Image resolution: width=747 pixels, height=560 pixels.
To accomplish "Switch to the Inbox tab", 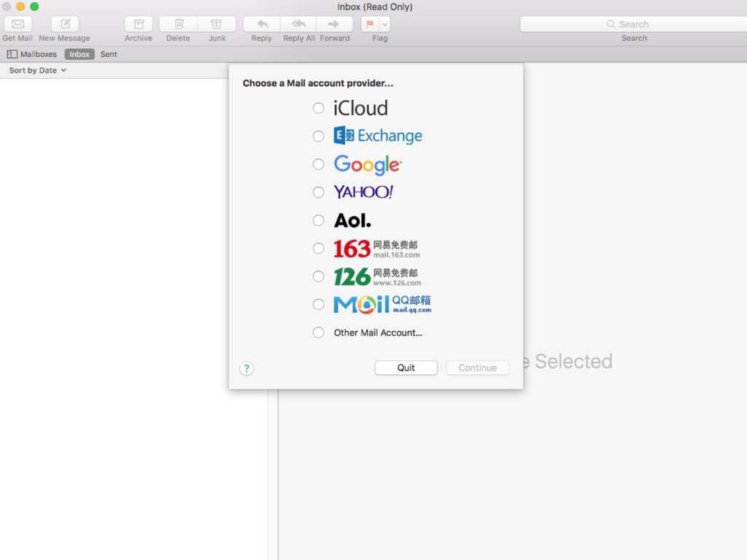I will 79,54.
